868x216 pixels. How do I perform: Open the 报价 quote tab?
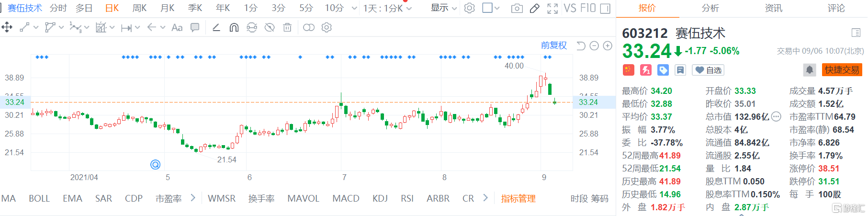pyautogui.click(x=647, y=8)
